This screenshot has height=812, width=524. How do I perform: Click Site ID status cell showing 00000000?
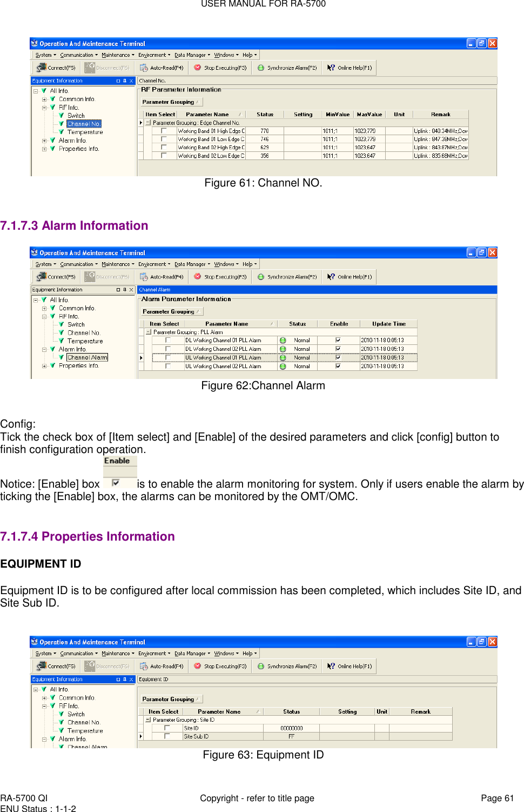point(291,728)
